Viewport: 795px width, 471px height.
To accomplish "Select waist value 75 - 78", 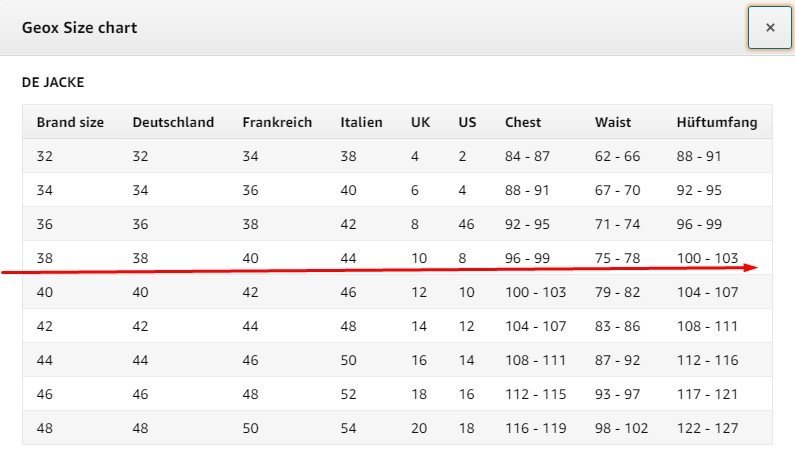I will point(617,258).
